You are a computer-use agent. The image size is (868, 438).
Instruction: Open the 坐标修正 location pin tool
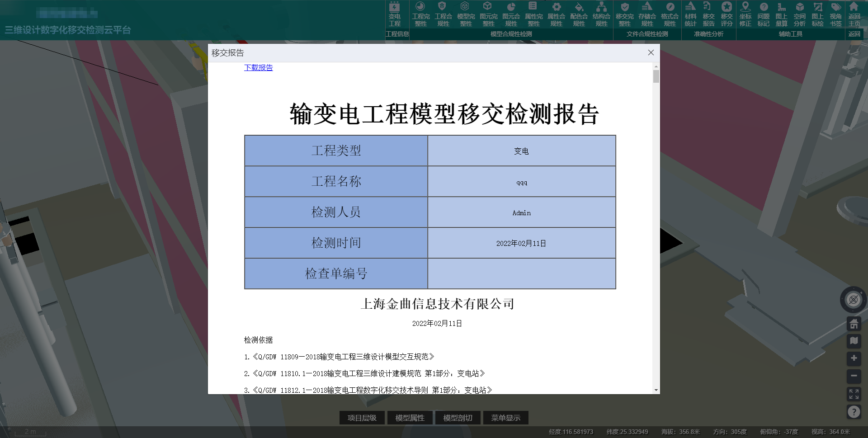click(745, 14)
